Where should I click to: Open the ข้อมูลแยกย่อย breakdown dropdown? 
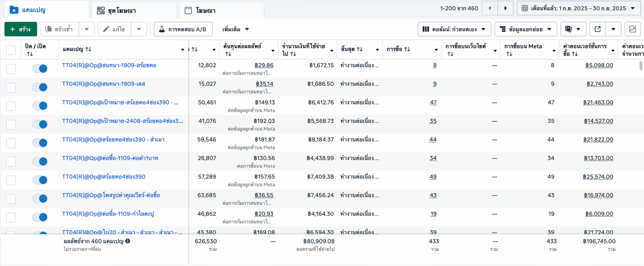pos(525,29)
